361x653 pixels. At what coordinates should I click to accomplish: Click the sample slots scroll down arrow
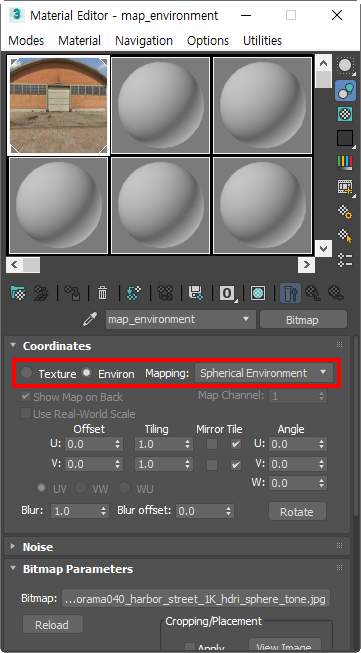pyautogui.click(x=323, y=248)
